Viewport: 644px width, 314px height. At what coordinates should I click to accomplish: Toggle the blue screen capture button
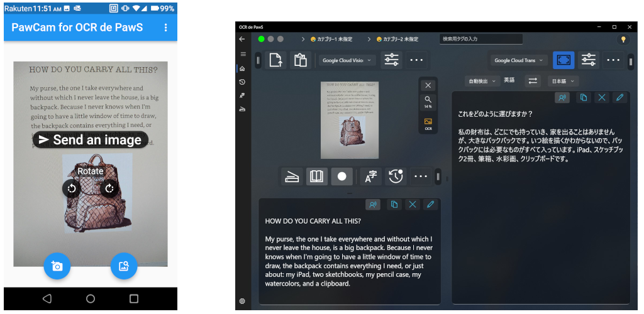coord(563,60)
